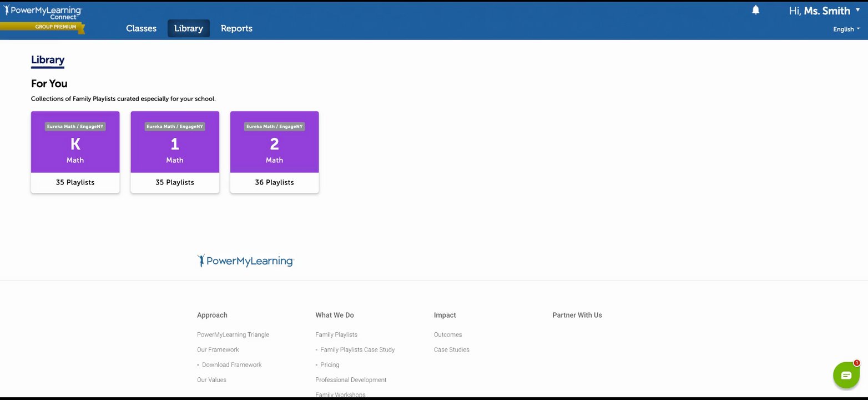
Task: Go to the Classes tab
Action: coord(141,28)
